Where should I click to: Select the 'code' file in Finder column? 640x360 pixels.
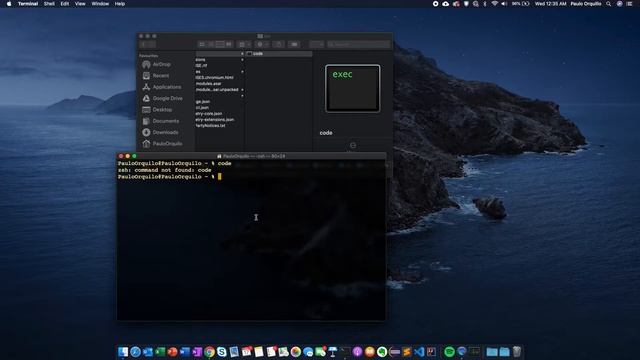(279, 53)
